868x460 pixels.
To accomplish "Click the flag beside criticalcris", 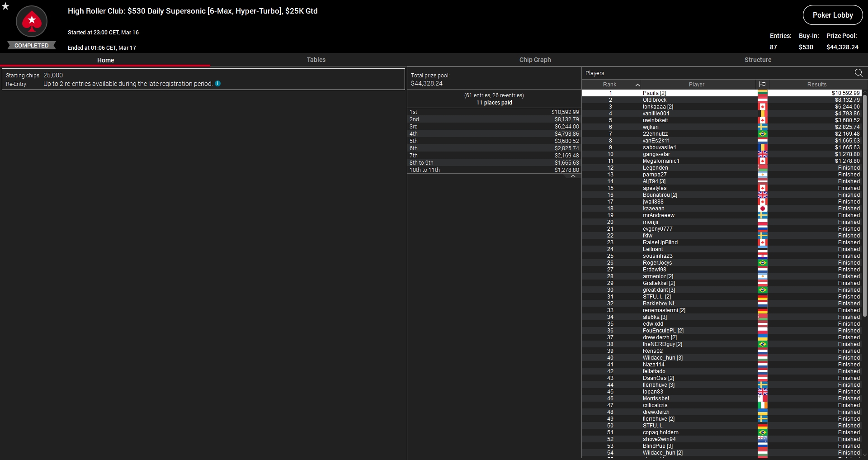I will pyautogui.click(x=763, y=405).
